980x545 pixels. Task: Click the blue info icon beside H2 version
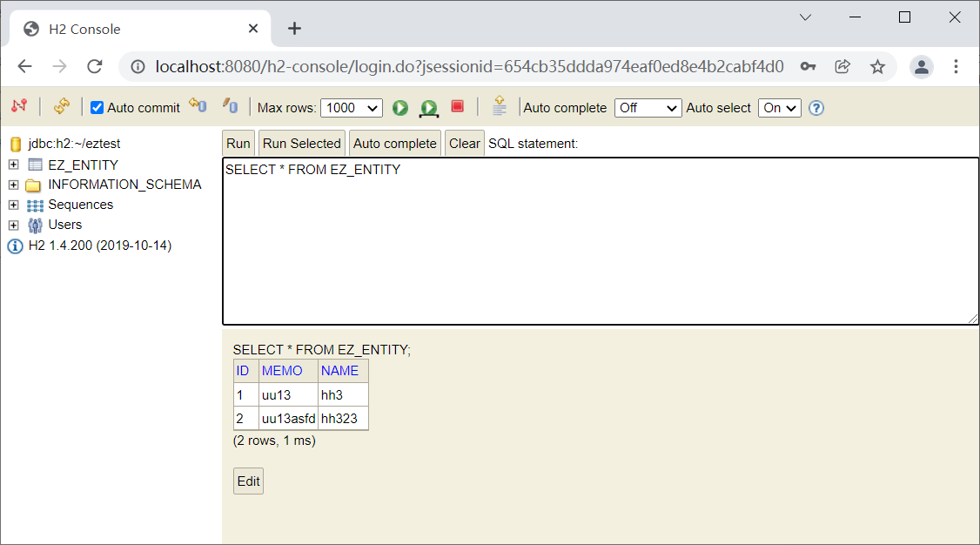tap(15, 246)
